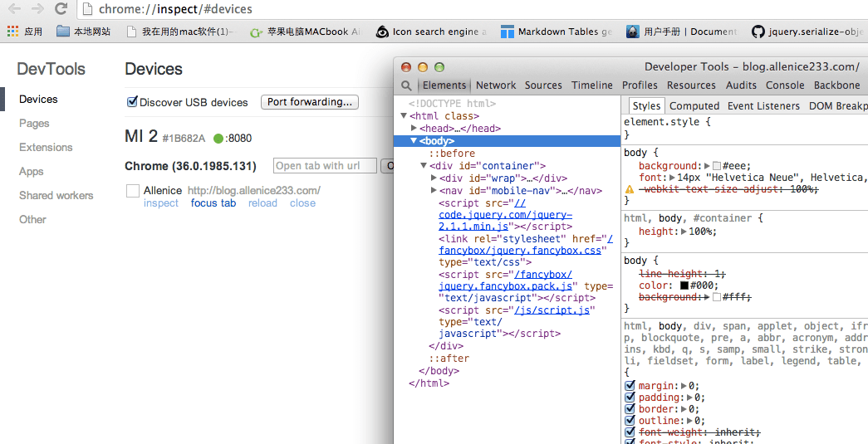The image size is (868, 444).
Task: Click the inspect link for Allenice
Action: pos(161,203)
